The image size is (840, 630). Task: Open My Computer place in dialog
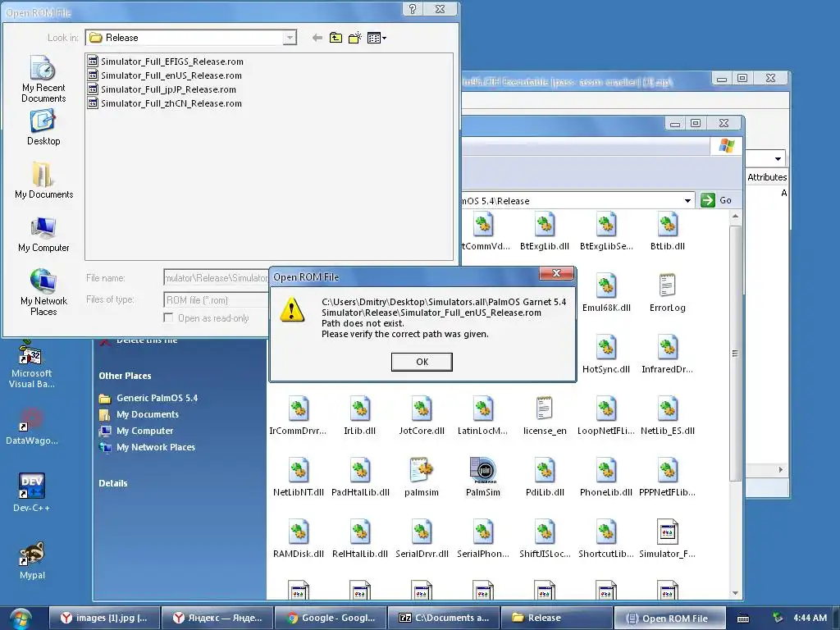[x=43, y=234]
